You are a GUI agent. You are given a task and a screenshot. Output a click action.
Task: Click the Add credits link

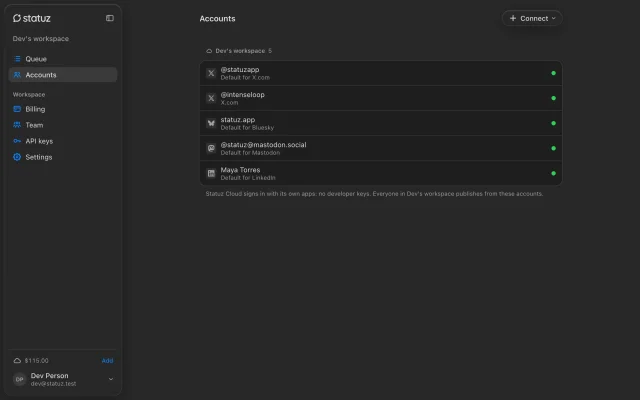point(107,360)
